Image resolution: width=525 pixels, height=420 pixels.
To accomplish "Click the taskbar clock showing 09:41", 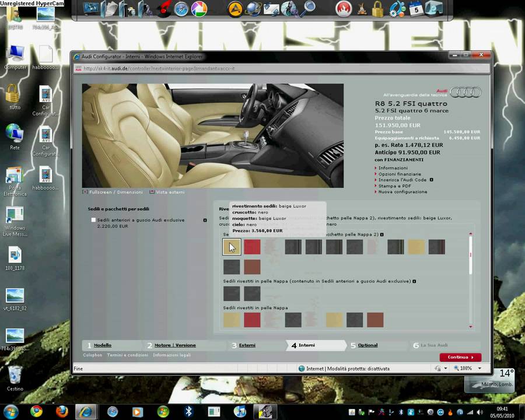I will (502, 412).
